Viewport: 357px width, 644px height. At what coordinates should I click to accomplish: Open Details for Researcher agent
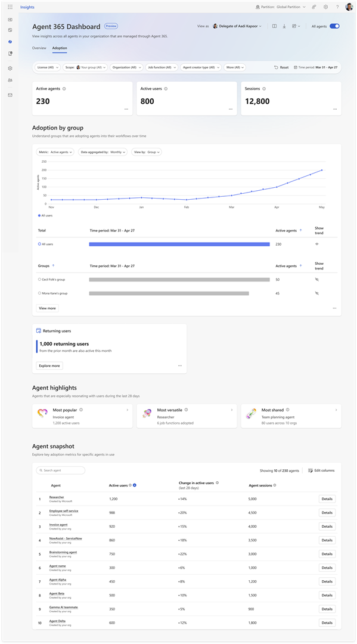coord(327,499)
